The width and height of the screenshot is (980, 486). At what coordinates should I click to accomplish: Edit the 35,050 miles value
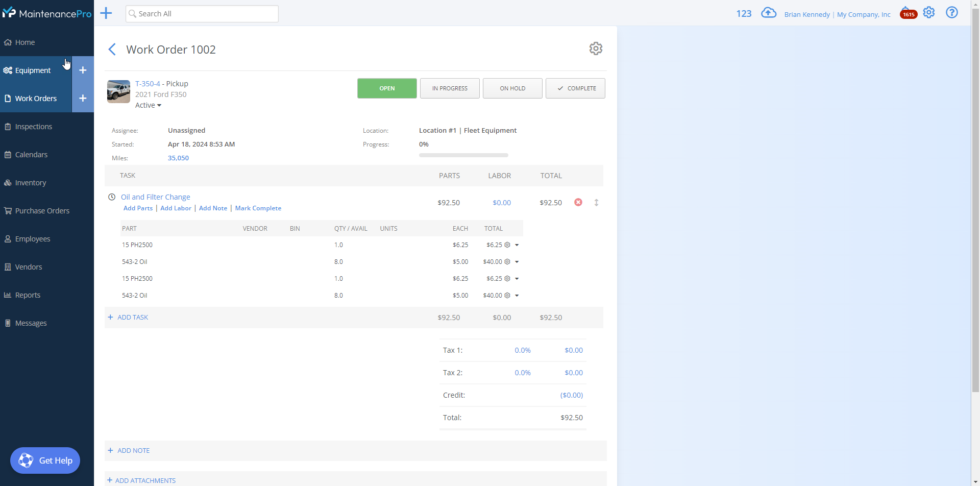point(178,158)
